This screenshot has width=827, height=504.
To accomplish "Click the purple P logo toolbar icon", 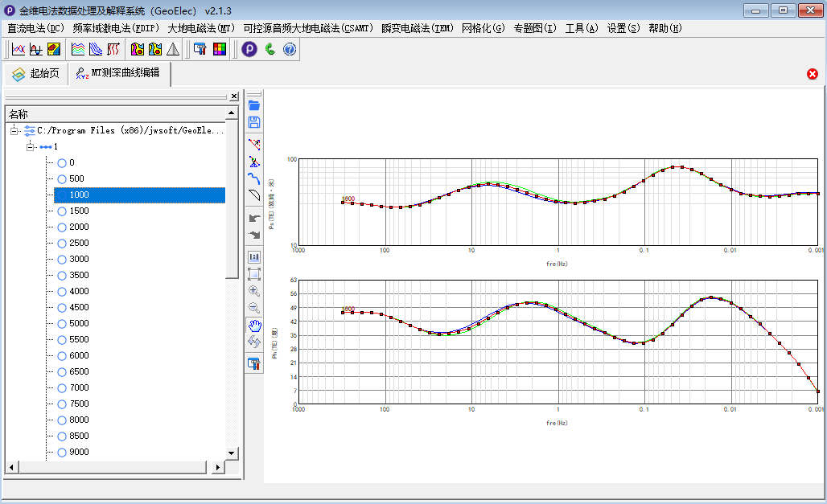I will pyautogui.click(x=249, y=49).
